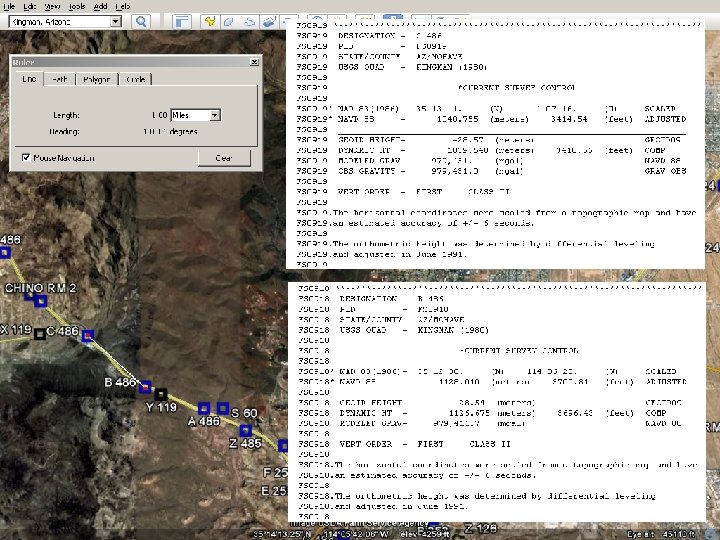Toggle the Mouse Navigation checkbox
Image resolution: width=720 pixels, height=540 pixels.
26,158
